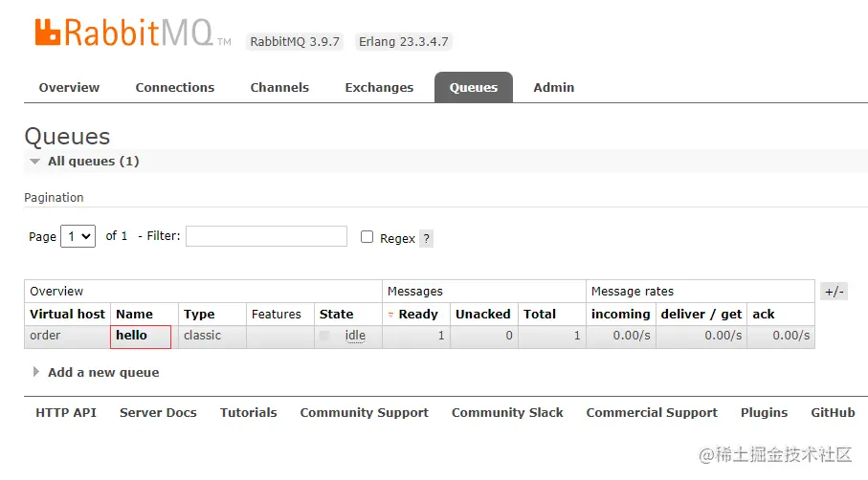This screenshot has height=480, width=868.
Task: Collapse the All queues (1) section
Action: 84,161
